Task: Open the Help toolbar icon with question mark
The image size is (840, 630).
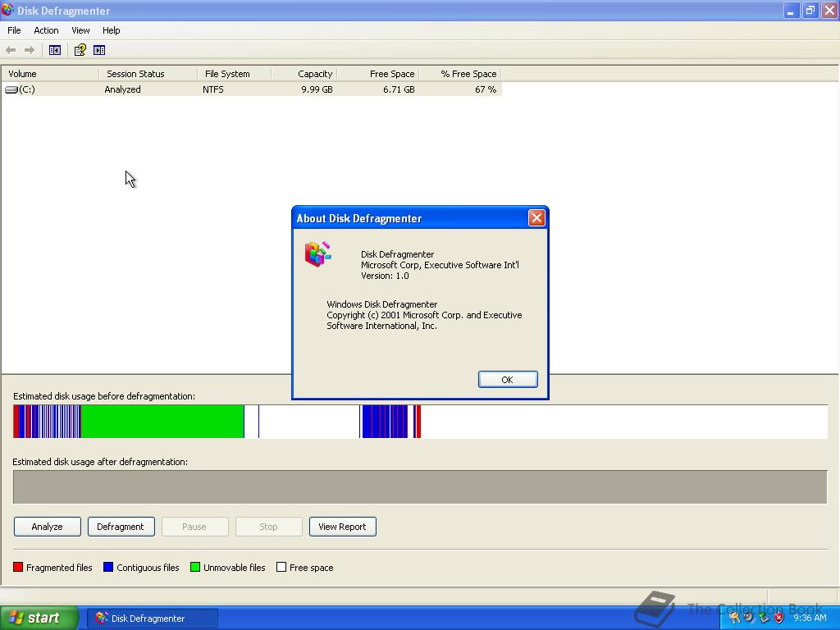Action: coord(80,50)
